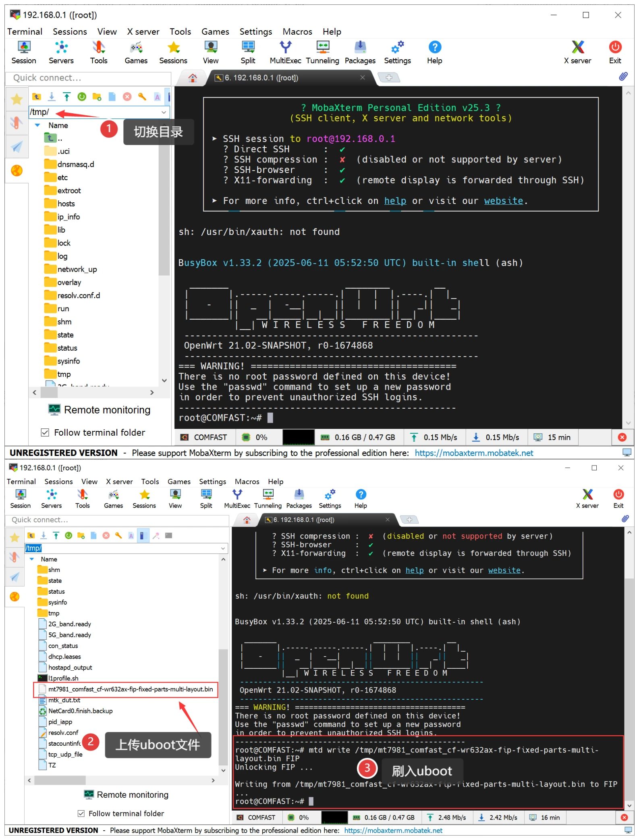
Task: Click Split icon in the lower window toolbar
Action: [x=206, y=499]
